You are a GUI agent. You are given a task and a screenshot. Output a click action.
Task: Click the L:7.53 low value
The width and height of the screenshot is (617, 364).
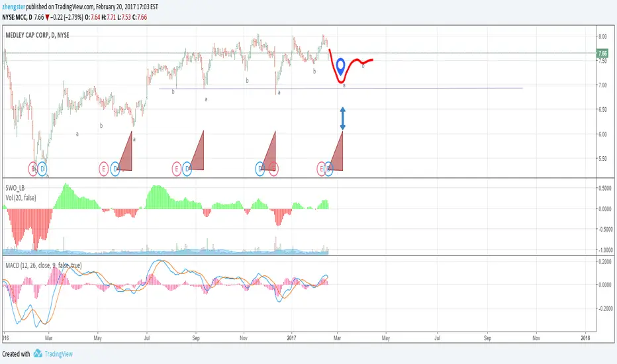pos(124,17)
